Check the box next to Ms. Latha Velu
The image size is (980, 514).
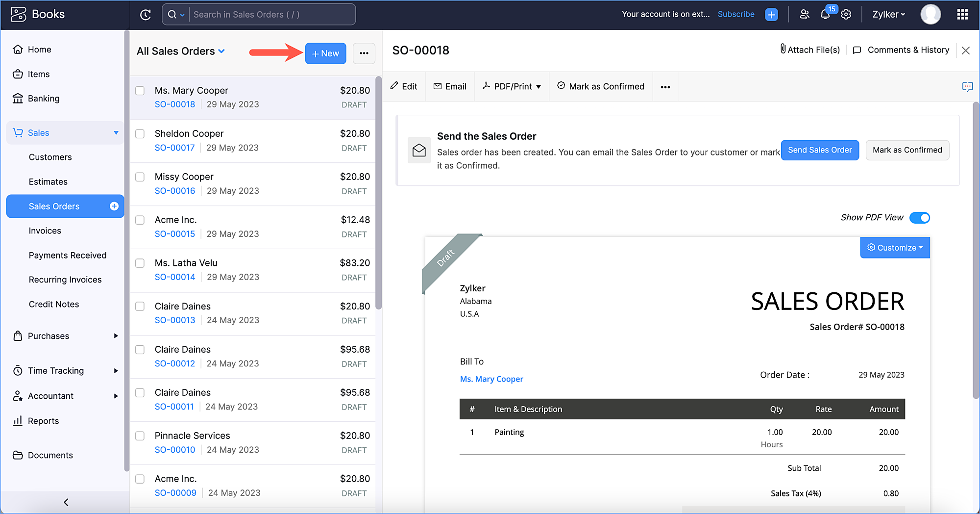point(140,263)
